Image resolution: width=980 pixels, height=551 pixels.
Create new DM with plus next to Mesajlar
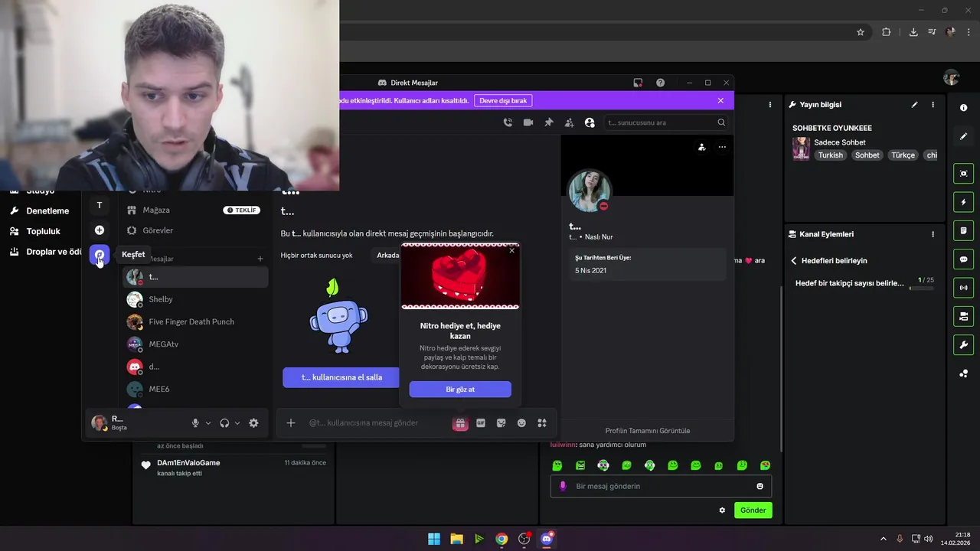click(260, 259)
